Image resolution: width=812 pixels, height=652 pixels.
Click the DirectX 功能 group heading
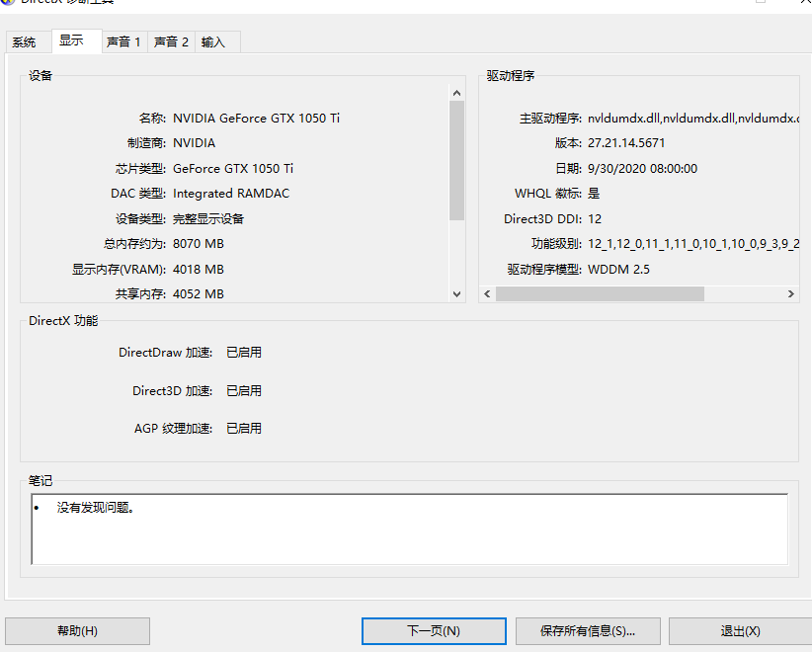63,320
